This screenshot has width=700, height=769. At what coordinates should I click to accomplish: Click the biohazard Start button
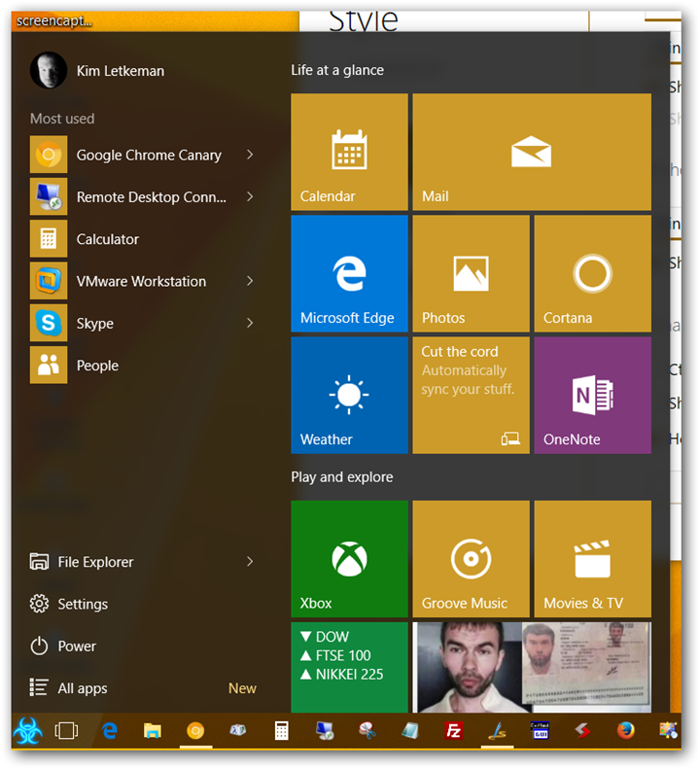click(x=28, y=731)
